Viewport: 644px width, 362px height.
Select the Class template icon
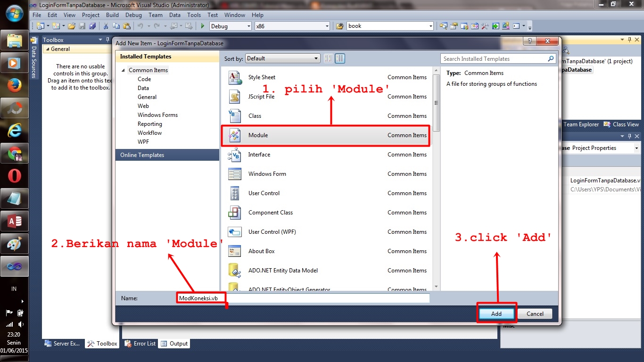[234, 115]
